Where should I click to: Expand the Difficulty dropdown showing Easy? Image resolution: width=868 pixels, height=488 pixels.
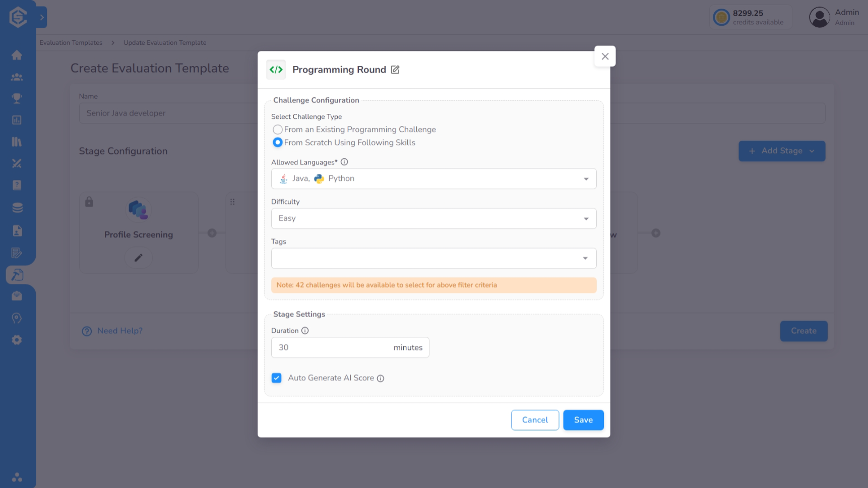[x=433, y=218]
